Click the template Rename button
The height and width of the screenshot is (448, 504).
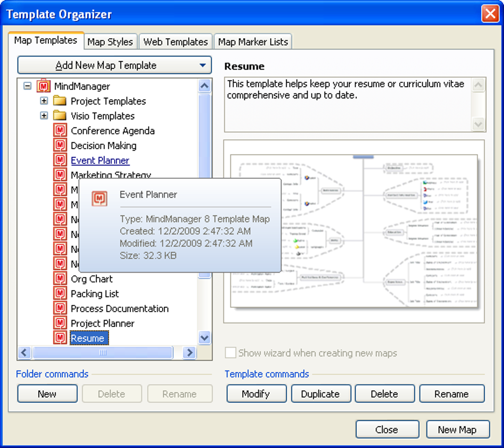coord(452,394)
